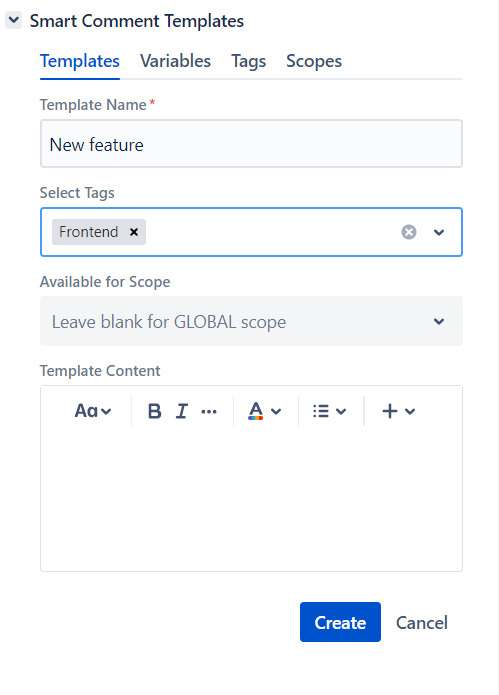Open the Available for Scope dropdown

pos(251,321)
